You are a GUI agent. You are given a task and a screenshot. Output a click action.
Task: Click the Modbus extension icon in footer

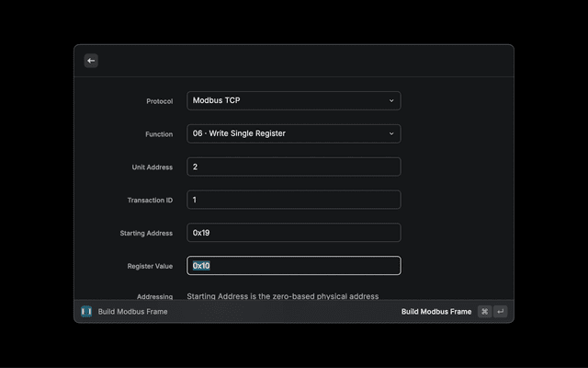coord(86,311)
